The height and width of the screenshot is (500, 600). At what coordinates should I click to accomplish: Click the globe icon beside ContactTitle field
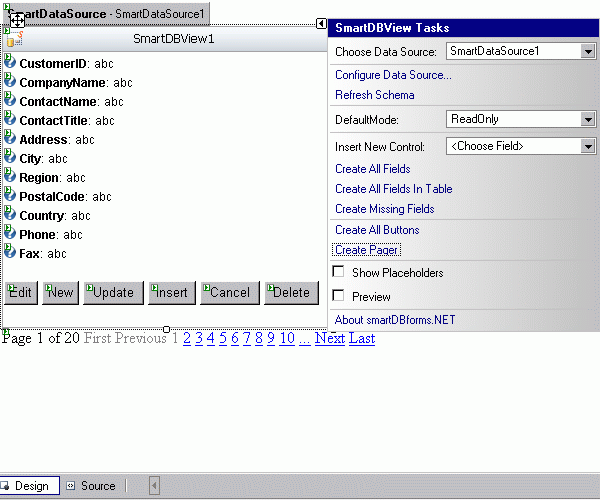coord(10,119)
